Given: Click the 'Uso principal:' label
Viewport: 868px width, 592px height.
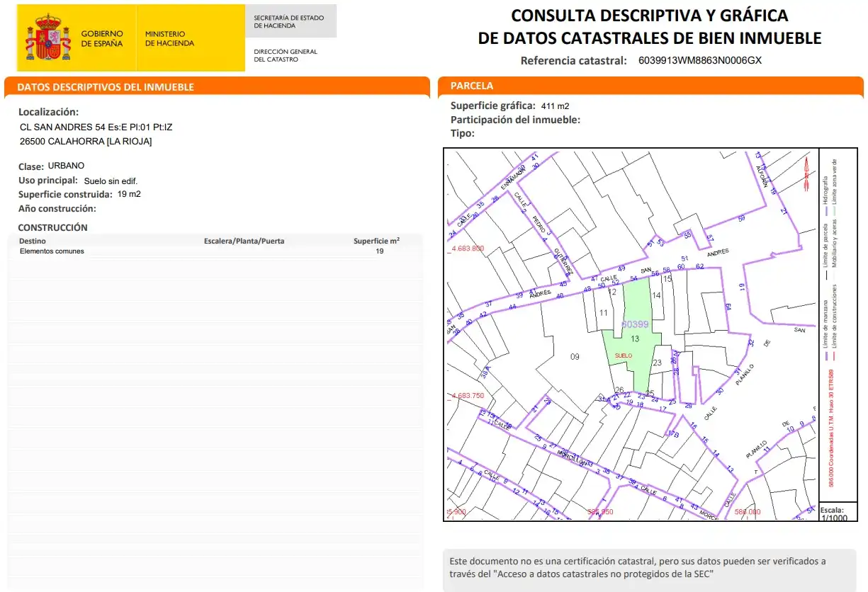Looking at the screenshot, I should (x=48, y=181).
